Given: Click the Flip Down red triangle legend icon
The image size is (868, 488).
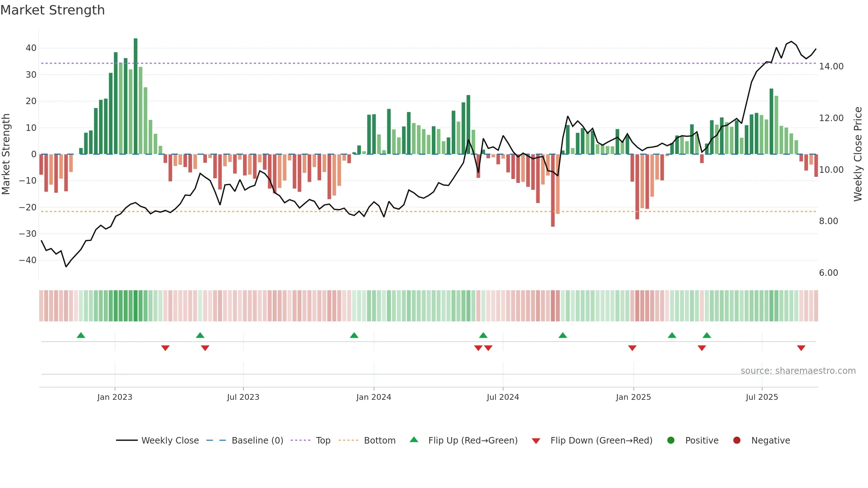Looking at the screenshot, I should click(536, 441).
